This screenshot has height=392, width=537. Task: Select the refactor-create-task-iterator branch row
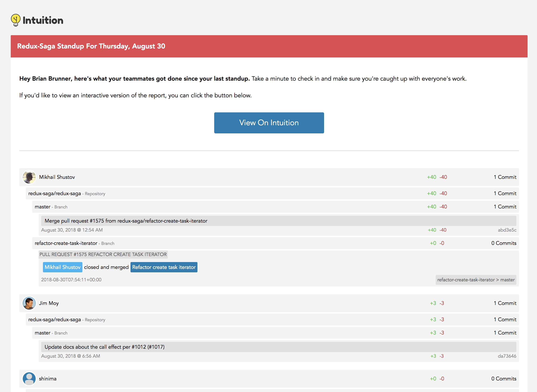[x=66, y=243]
